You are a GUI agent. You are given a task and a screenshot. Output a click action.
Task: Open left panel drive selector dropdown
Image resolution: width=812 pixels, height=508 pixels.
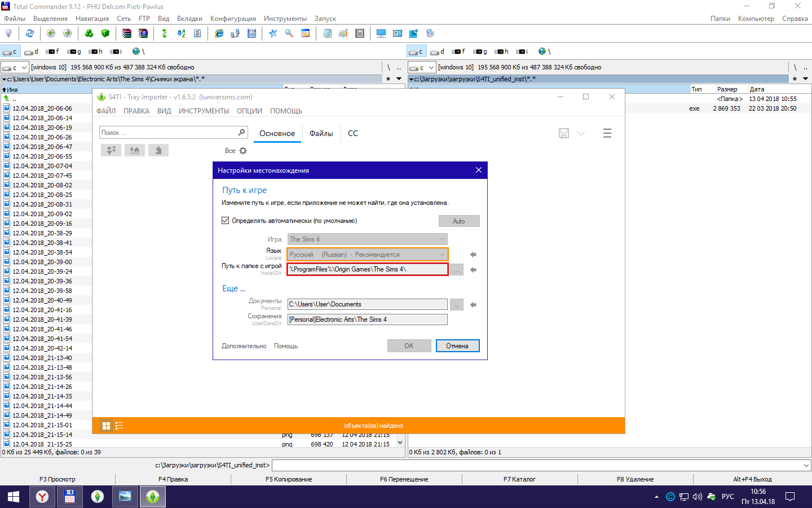point(15,67)
